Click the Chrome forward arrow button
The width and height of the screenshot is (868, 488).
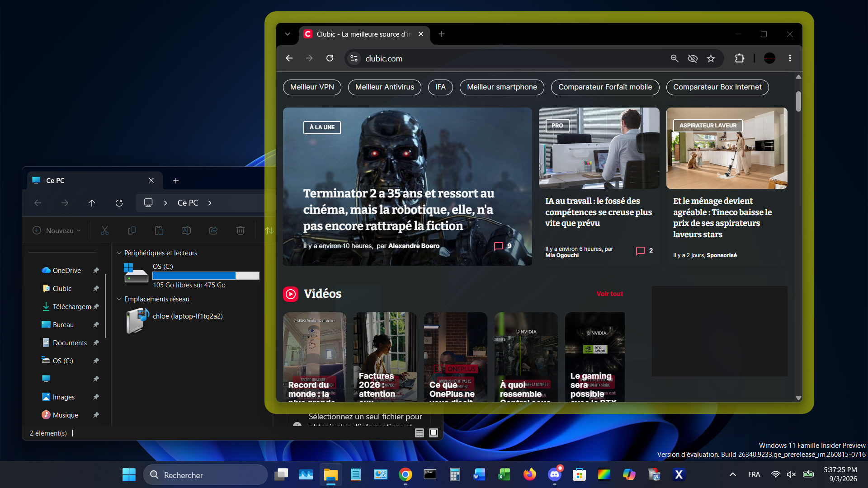(309, 58)
